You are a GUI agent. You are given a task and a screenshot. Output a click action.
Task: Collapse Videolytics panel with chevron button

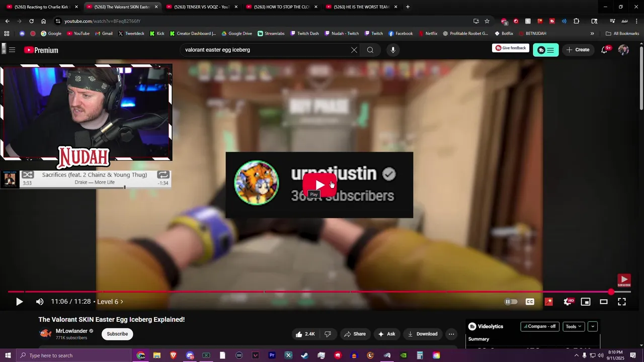click(x=593, y=326)
